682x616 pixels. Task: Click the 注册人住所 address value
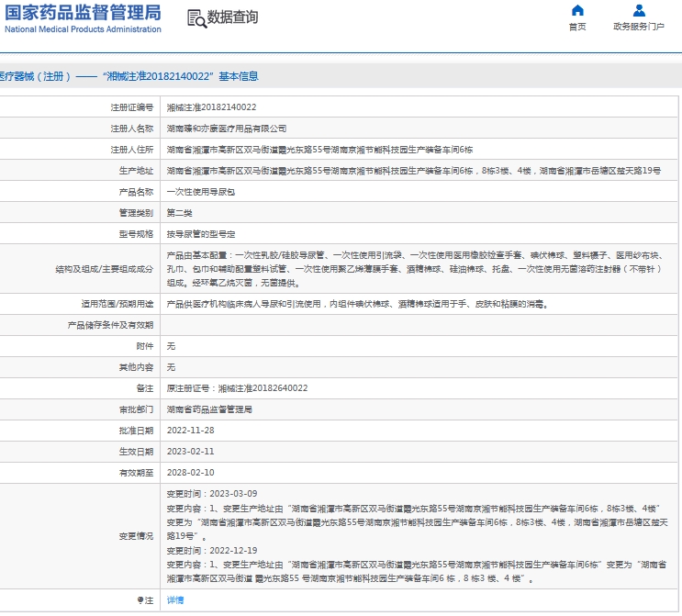coord(319,150)
